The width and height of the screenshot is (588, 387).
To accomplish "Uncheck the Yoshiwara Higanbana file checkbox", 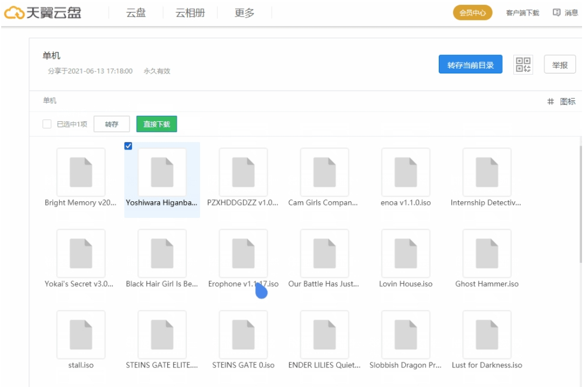I will pos(128,146).
